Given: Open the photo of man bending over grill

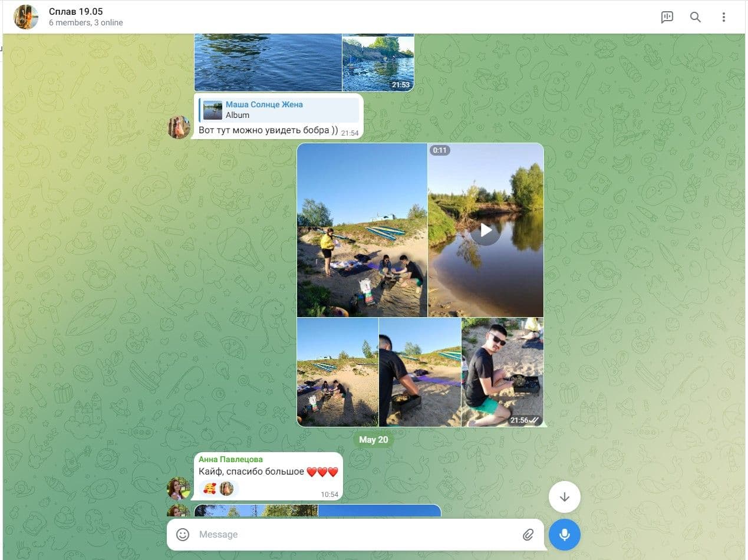Looking at the screenshot, I should (x=420, y=373).
